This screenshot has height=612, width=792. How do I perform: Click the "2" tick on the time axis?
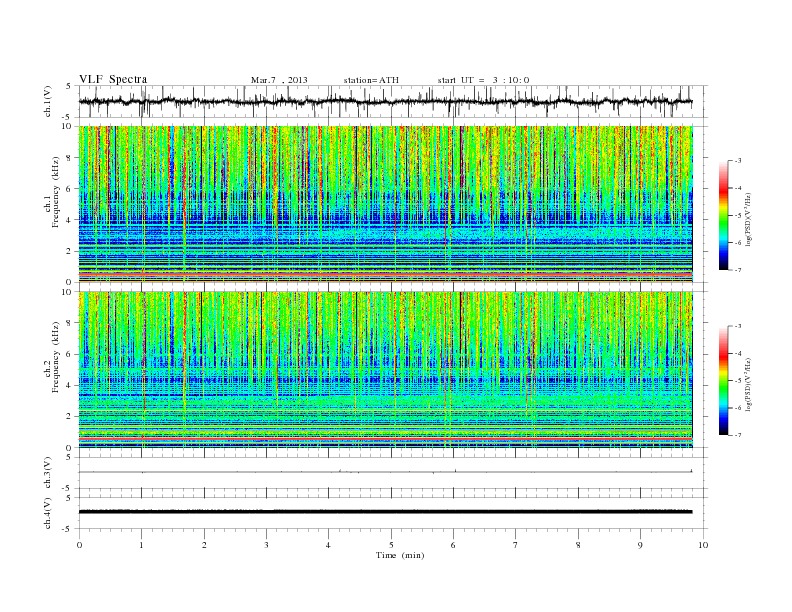point(204,545)
